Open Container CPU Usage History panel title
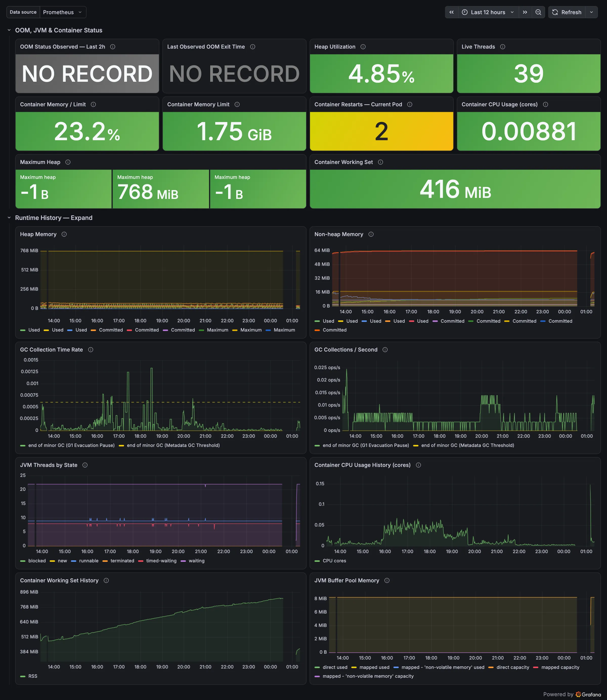Screen dimensions: 607x700 point(362,465)
